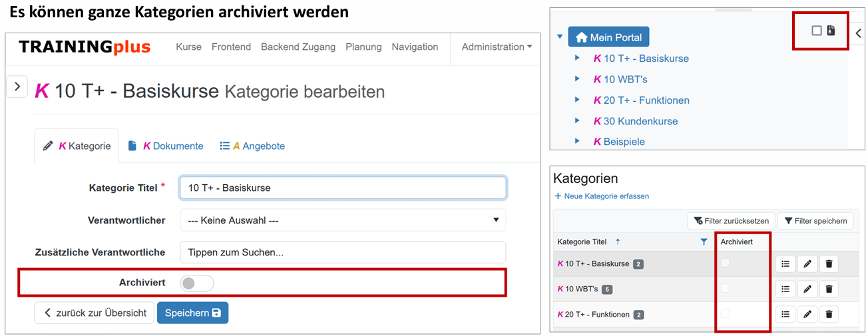Tick the Archiviert checkbox for 10 WBT's row
Image resolution: width=868 pixels, height=336 pixels.
pos(726,289)
